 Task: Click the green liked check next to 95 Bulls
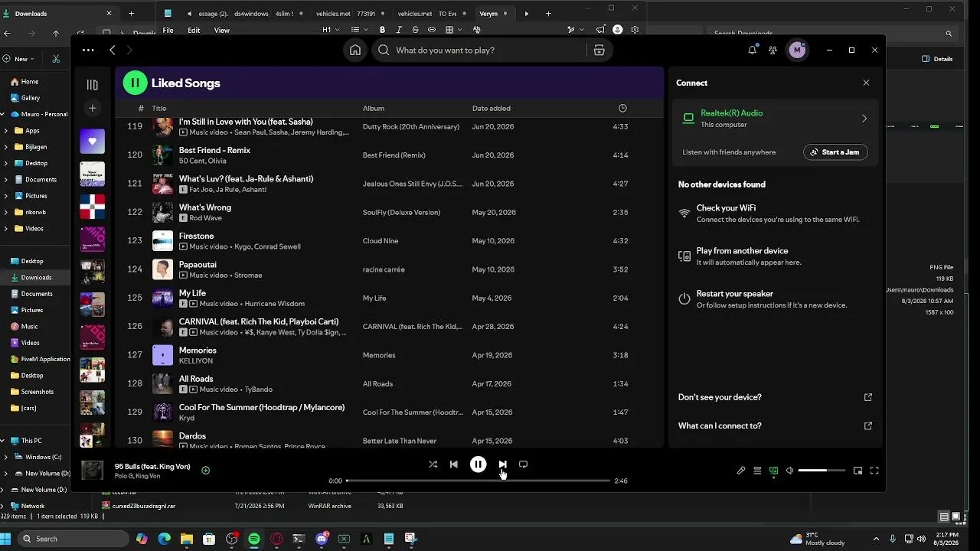point(205,471)
